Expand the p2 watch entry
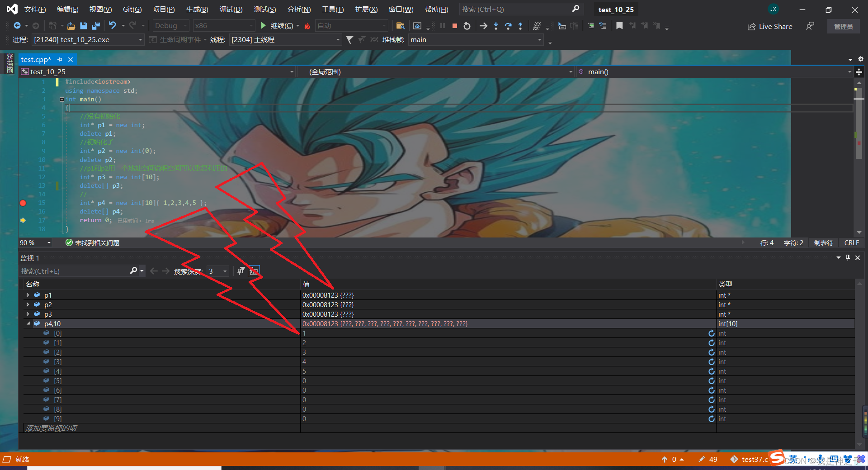Viewport: 868px width, 470px height. tap(28, 304)
